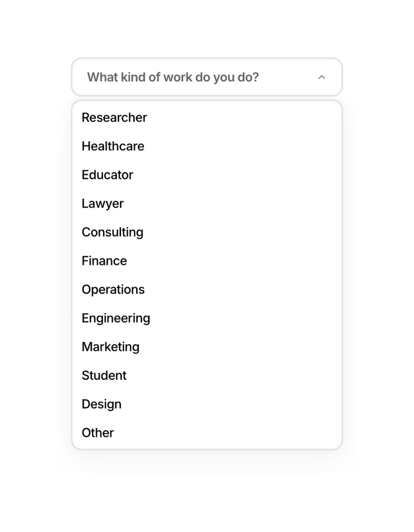Screen dimensions: 414x532
Task: Collapse the dropdown using the chevron icon
Action: (x=322, y=77)
